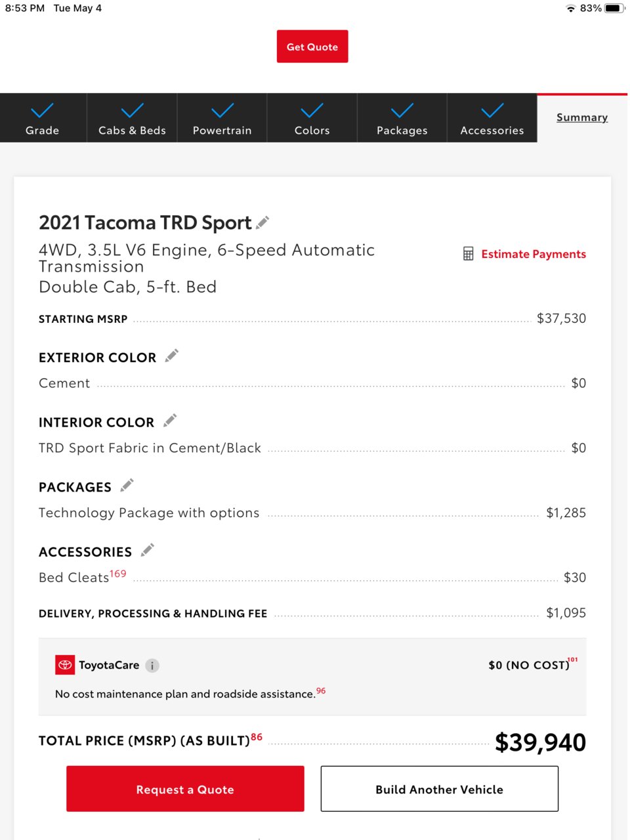This screenshot has width=630, height=840.
Task: Open the ToyotaCare info icon
Action: pyautogui.click(x=152, y=665)
